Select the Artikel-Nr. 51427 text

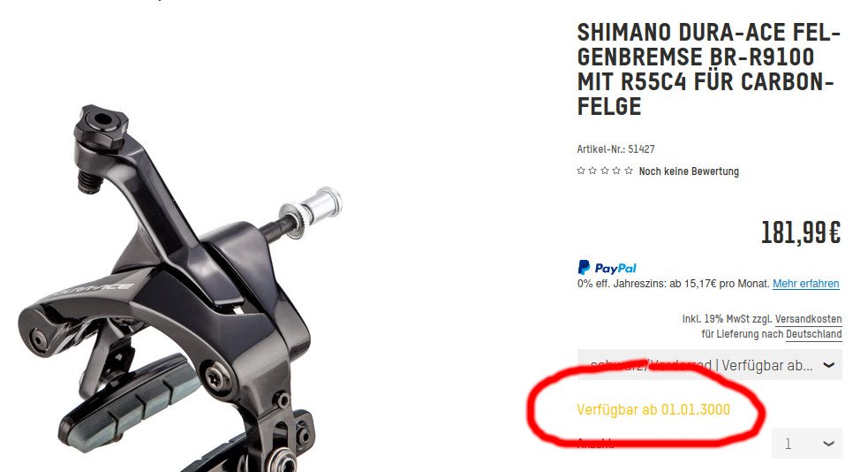[615, 149]
